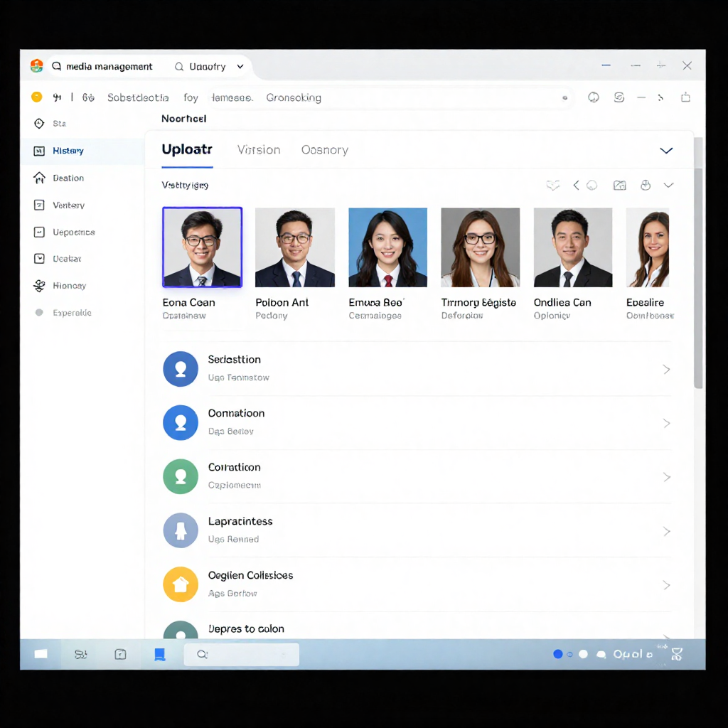Click the image icon in Vsattyigey toolbar
728x728 pixels.
[x=619, y=186]
